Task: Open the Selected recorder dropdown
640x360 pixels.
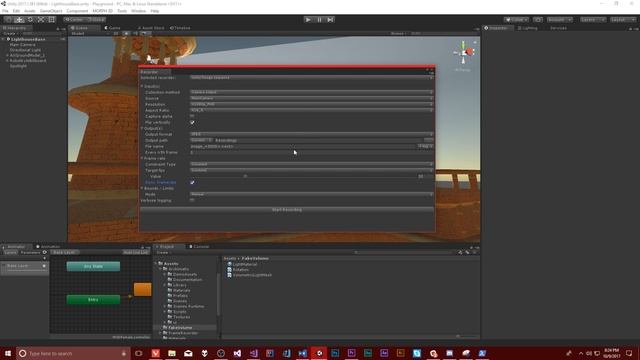Action: (x=311, y=78)
